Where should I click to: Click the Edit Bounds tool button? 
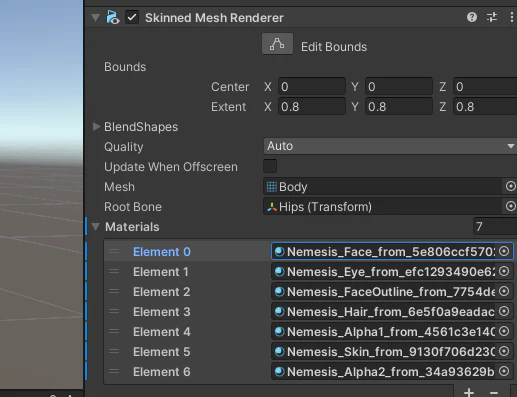click(277, 44)
